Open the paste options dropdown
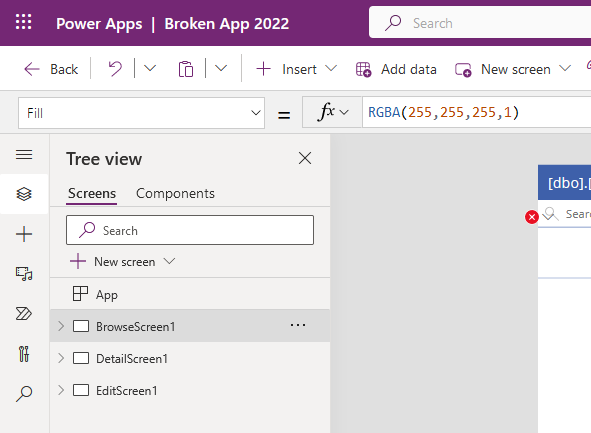This screenshot has width=591, height=433. (221, 68)
